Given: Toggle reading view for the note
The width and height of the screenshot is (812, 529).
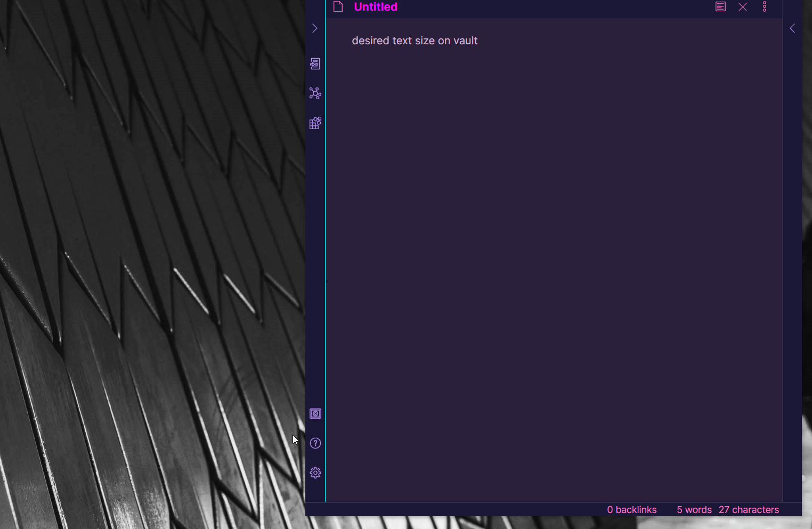Looking at the screenshot, I should coord(720,6).
